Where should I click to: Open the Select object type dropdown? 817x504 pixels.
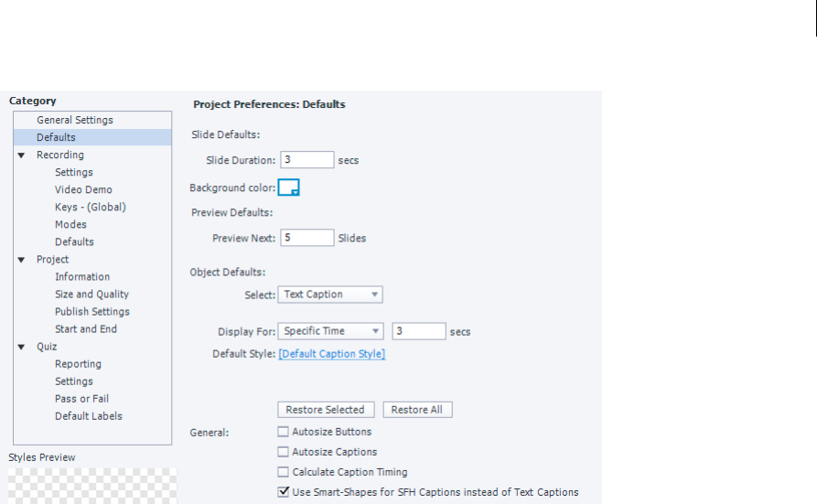pyautogui.click(x=330, y=295)
